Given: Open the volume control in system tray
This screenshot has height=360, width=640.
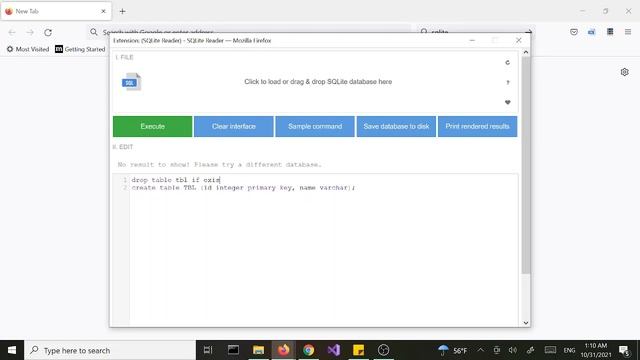Looking at the screenshot, I should point(513,350).
